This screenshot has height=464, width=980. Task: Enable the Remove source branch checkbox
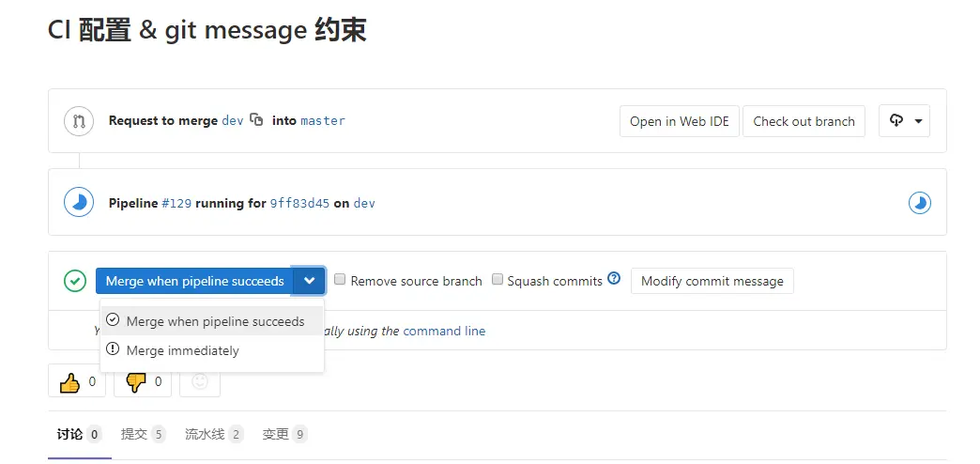340,280
